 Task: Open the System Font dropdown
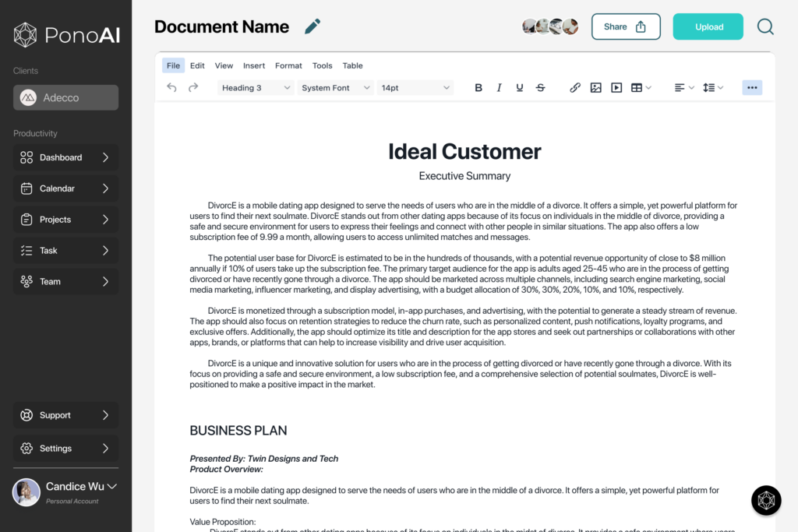coord(335,88)
